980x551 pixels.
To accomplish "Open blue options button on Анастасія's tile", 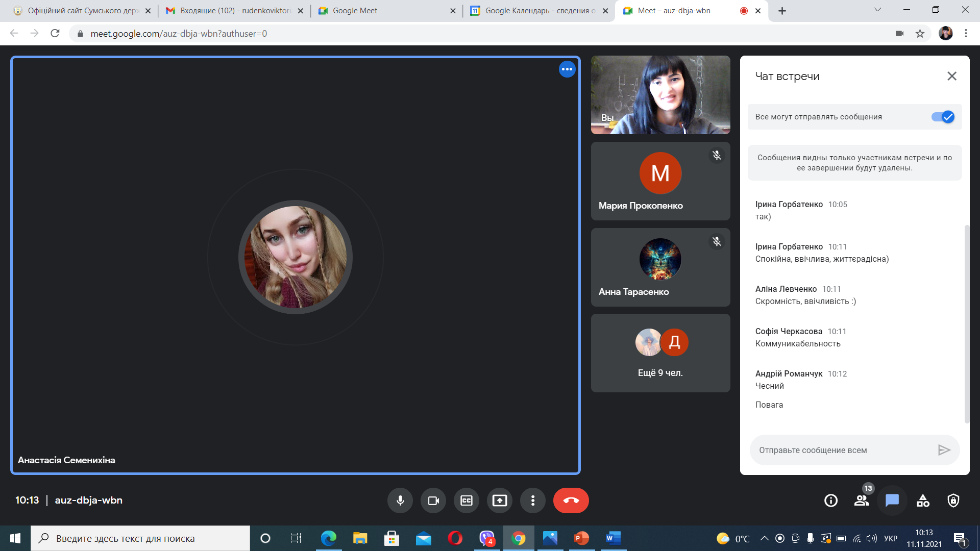I will (567, 69).
